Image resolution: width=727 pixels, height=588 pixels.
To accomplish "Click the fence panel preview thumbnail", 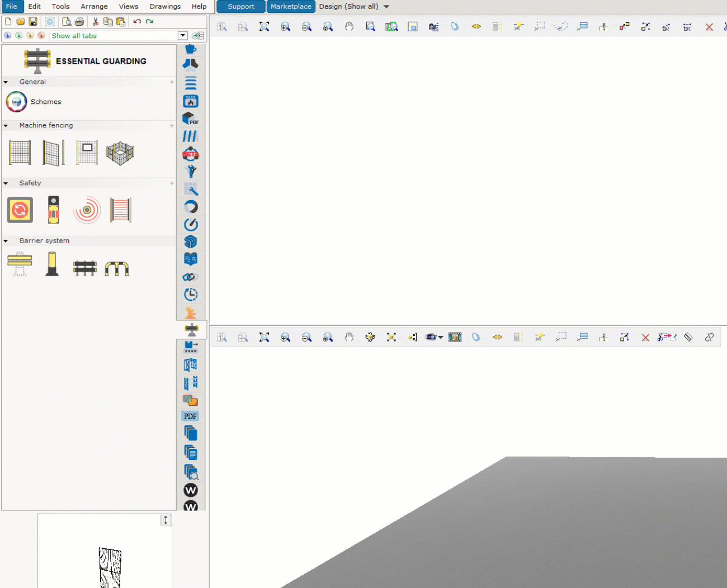I will (110, 567).
